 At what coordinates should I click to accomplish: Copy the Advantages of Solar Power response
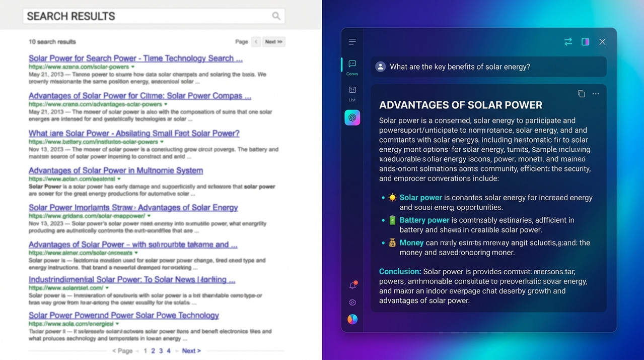(581, 94)
